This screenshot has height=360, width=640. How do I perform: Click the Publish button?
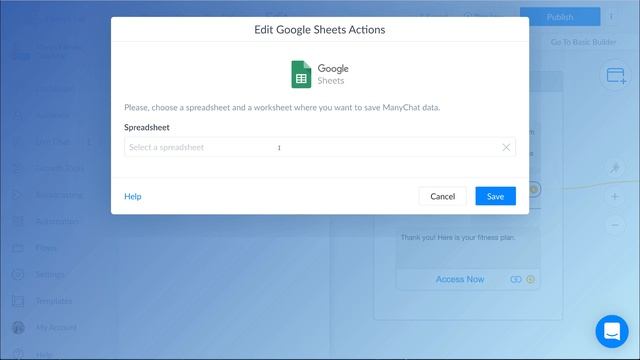pos(560,17)
